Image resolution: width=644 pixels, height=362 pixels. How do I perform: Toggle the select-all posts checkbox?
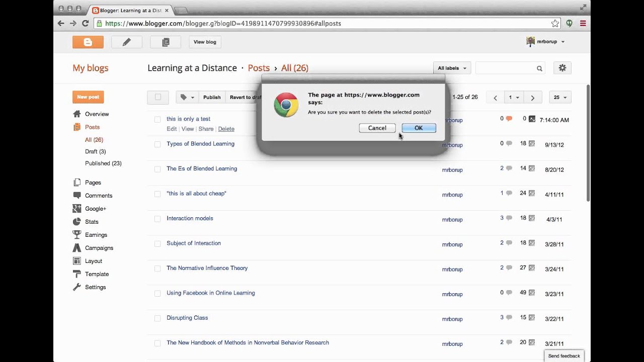pyautogui.click(x=158, y=97)
